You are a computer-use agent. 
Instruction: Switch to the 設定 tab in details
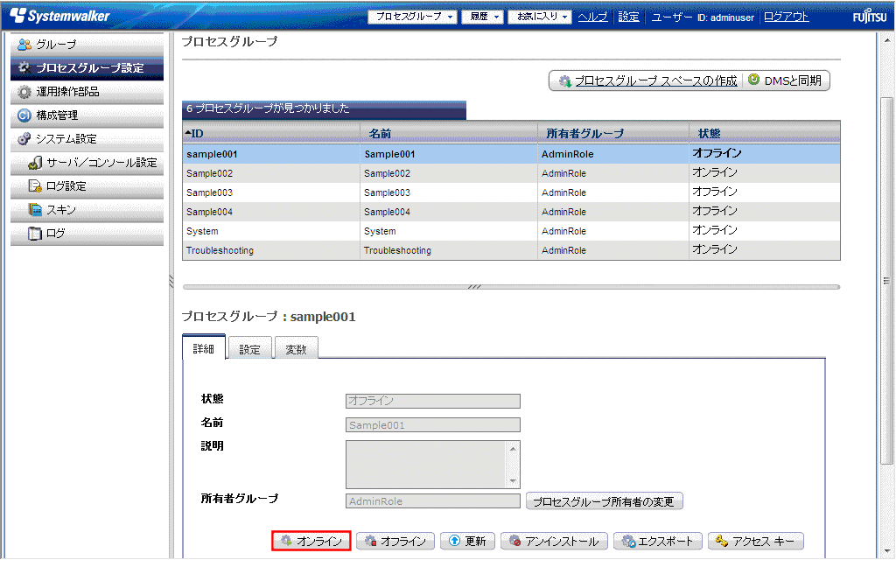(x=249, y=348)
